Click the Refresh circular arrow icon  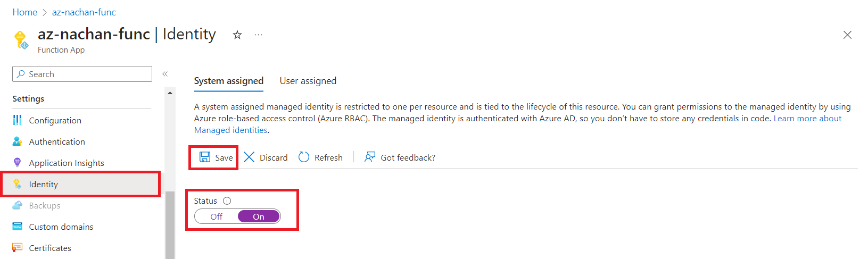tap(304, 157)
